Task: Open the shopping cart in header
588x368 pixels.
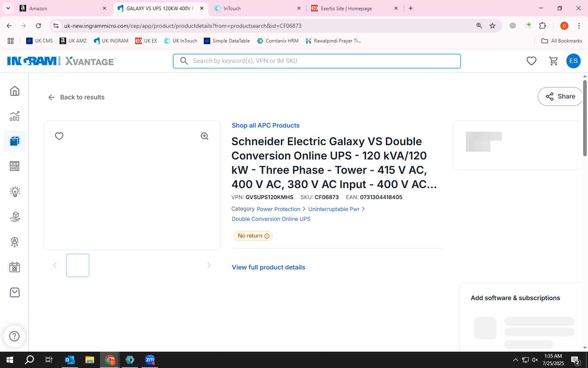Action: [x=554, y=61]
